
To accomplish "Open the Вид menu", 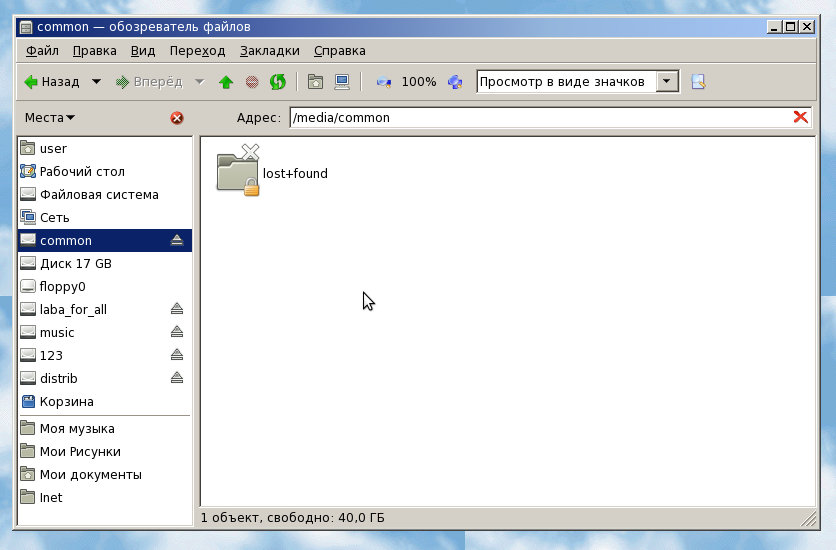I will click(x=143, y=51).
